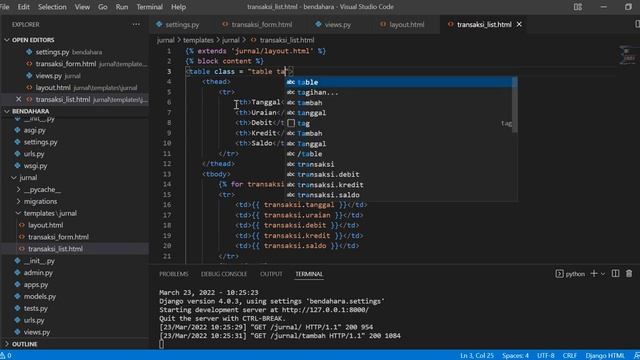Open the Help menu

(178, 7)
